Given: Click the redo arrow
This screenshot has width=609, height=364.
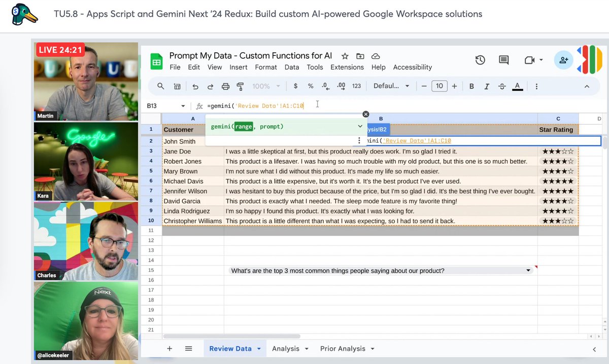Looking at the screenshot, I should tap(210, 86).
